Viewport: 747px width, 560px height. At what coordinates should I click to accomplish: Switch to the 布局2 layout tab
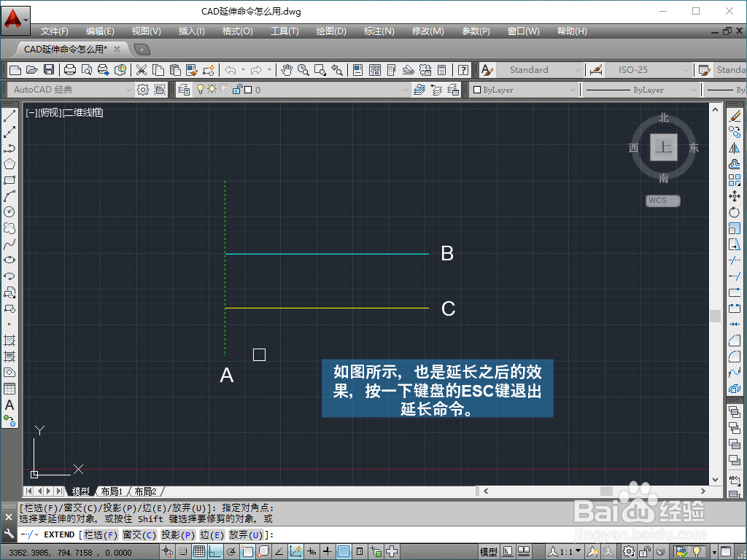pos(146,491)
